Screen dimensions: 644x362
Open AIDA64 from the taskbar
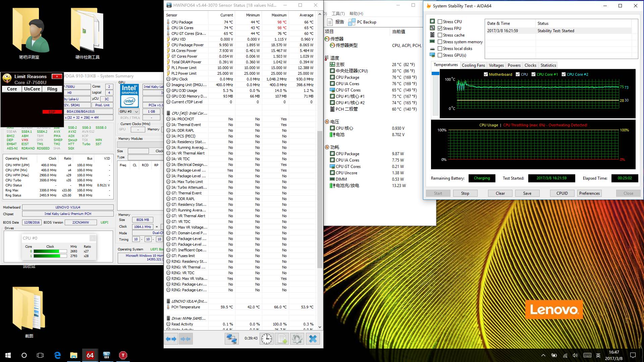pyautogui.click(x=90, y=355)
